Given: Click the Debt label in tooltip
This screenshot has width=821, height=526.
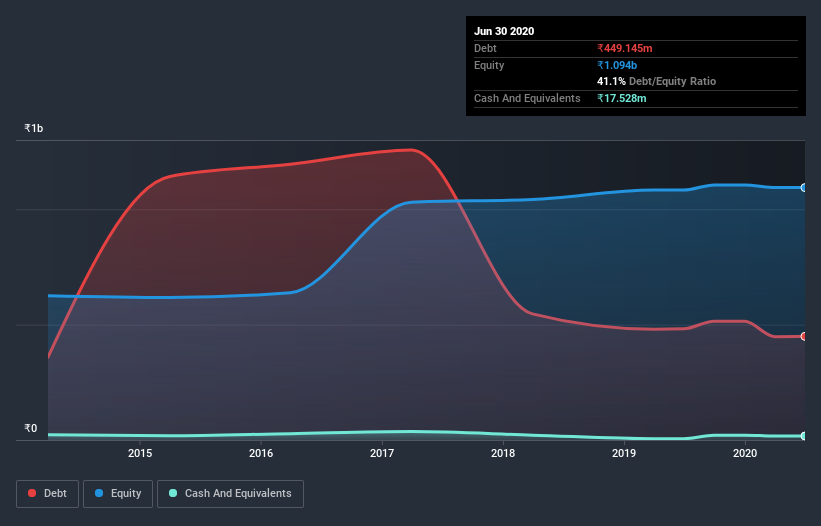Looking at the screenshot, I should 485,48.
